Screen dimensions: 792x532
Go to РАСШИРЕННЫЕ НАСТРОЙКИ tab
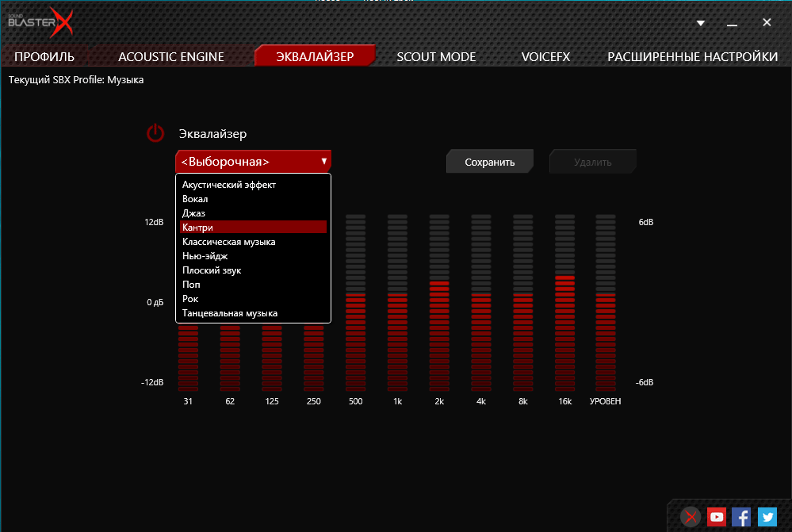click(692, 56)
